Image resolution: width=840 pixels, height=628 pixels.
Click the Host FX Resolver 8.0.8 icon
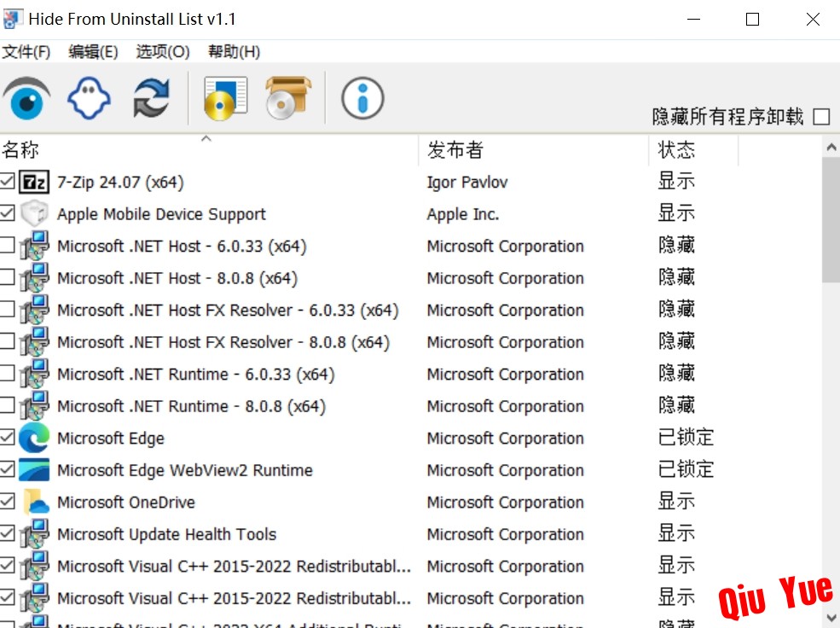[34, 342]
